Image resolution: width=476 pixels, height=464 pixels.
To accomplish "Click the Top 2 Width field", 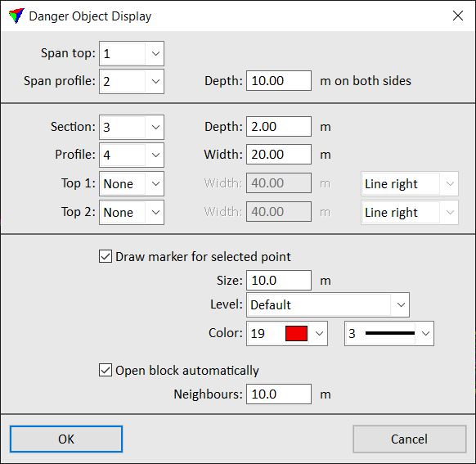I will (x=279, y=212).
